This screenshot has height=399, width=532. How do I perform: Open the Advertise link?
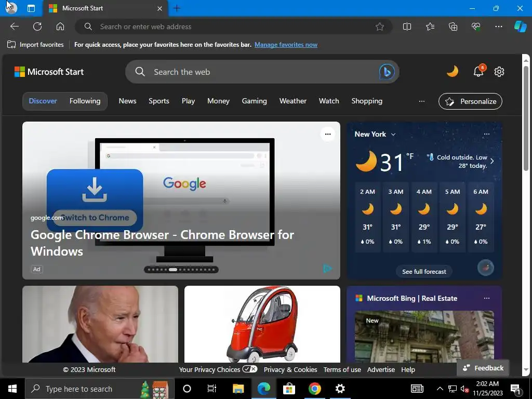(381, 369)
